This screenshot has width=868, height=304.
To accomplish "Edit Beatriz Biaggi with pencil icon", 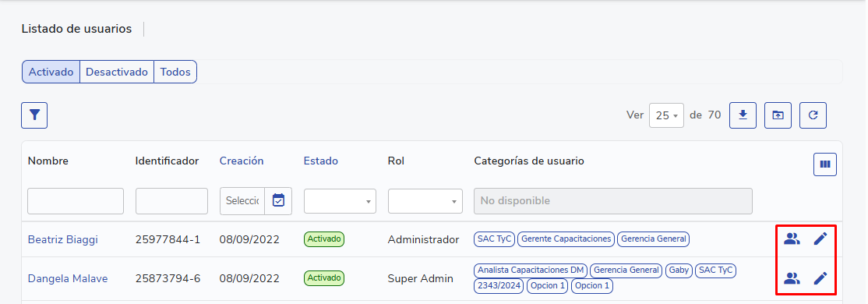I will coord(820,239).
